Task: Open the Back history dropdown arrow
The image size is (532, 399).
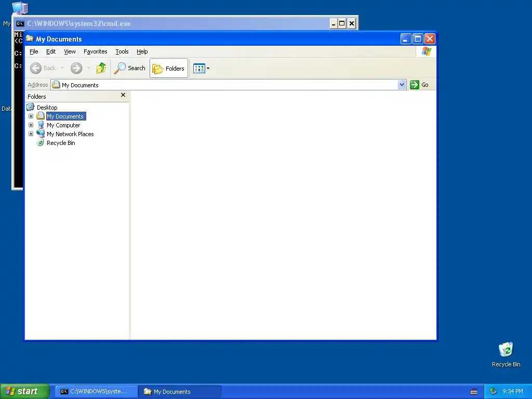Action: tap(62, 68)
